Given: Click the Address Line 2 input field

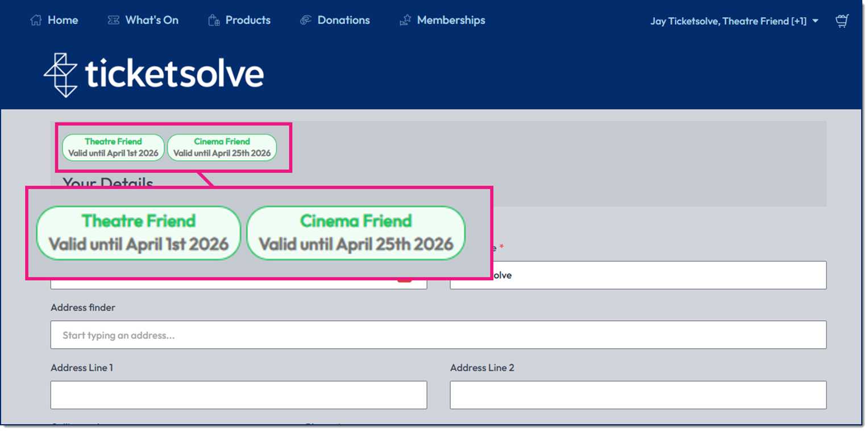Looking at the screenshot, I should click(x=638, y=395).
